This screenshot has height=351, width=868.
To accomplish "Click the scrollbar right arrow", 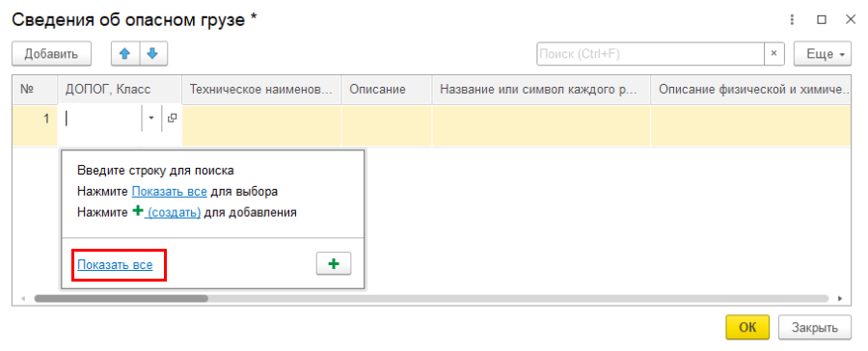I will coord(840,298).
